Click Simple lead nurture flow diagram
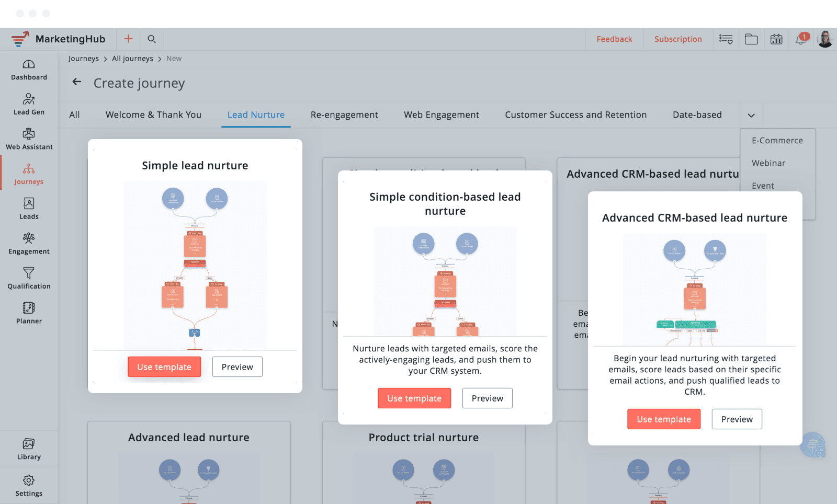This screenshot has height=504, width=837. point(195,266)
